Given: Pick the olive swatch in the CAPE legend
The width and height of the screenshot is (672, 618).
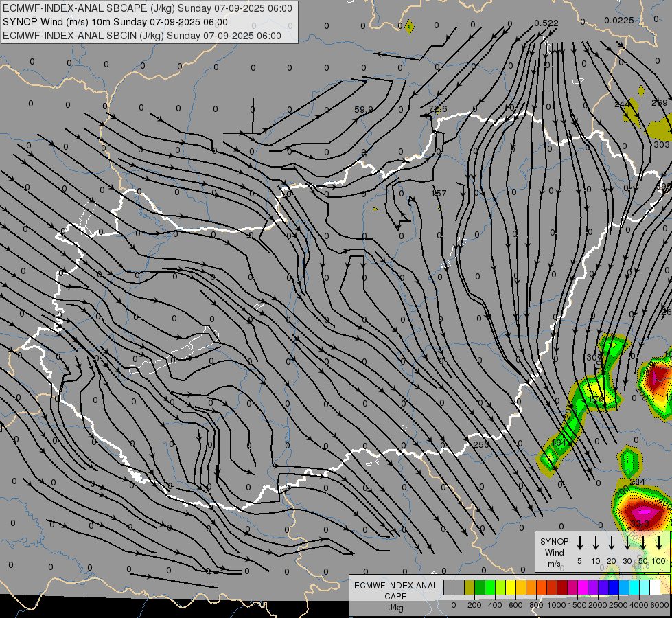Looking at the screenshot, I should point(470,588).
